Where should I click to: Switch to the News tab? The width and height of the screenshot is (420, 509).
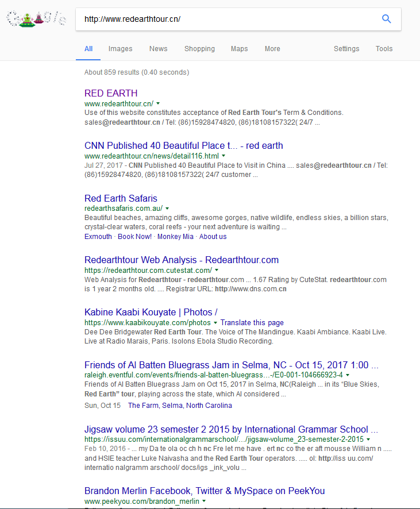click(159, 49)
